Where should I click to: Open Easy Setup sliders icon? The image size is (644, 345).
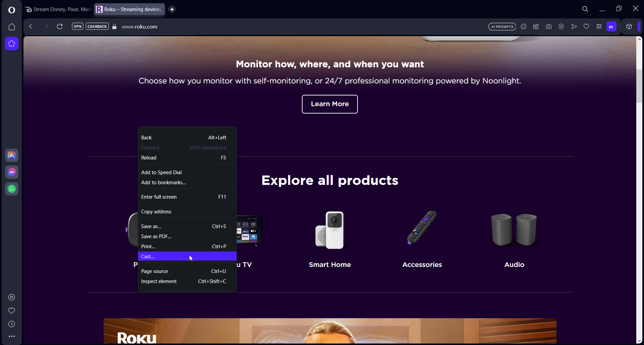click(x=599, y=26)
